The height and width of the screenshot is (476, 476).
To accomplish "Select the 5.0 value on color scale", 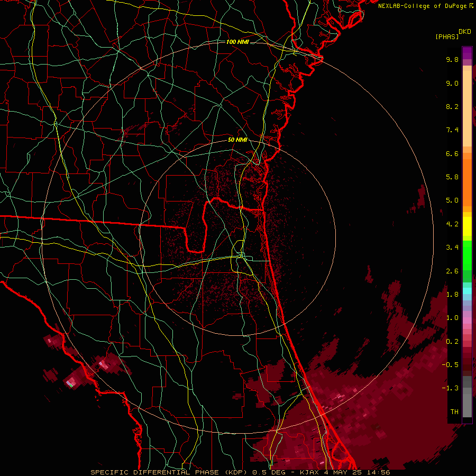I will (452, 200).
